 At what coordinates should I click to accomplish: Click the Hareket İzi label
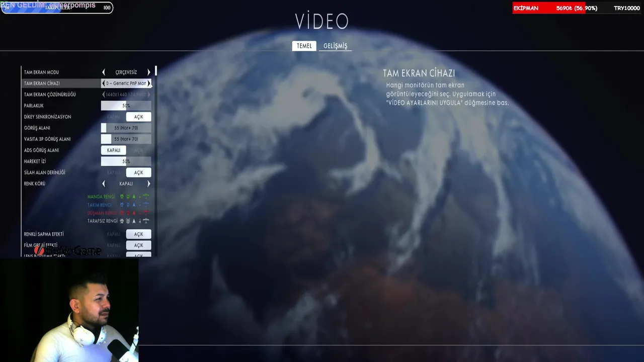pyautogui.click(x=35, y=161)
